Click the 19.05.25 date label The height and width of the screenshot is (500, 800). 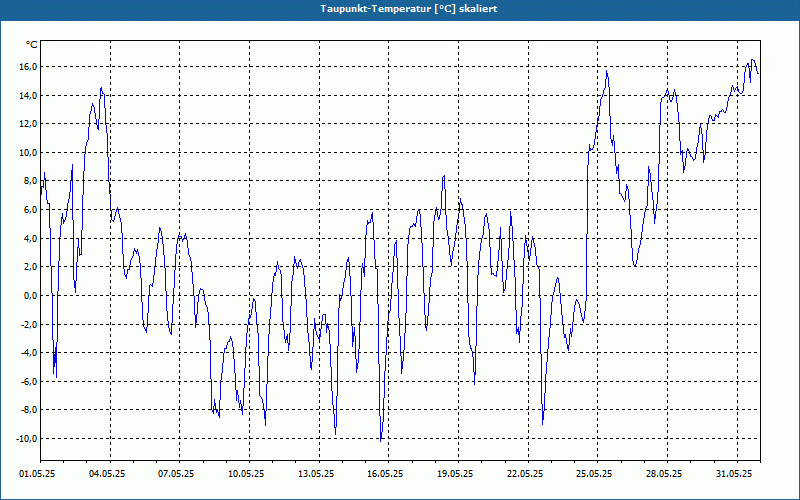pyautogui.click(x=455, y=474)
